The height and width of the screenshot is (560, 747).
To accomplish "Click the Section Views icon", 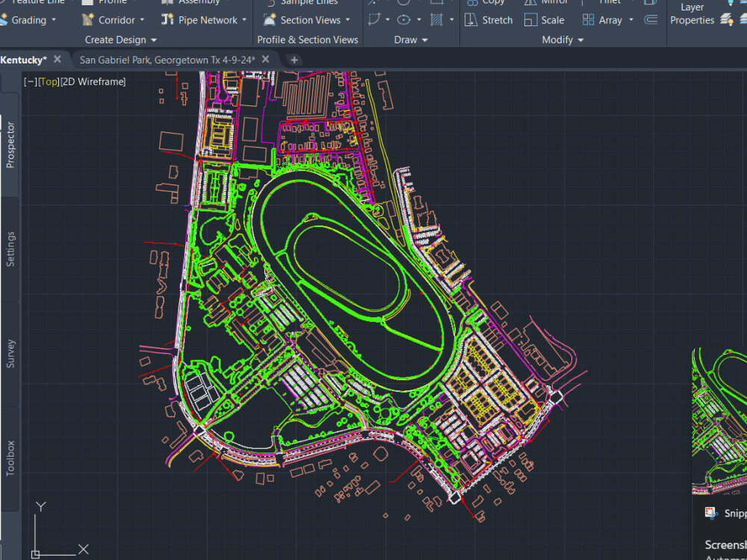I will click(x=270, y=19).
